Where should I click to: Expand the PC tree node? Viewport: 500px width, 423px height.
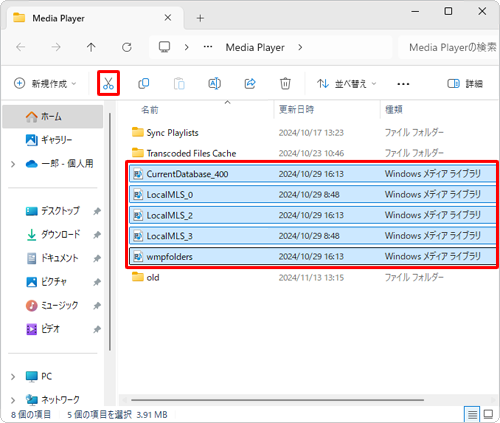13,377
